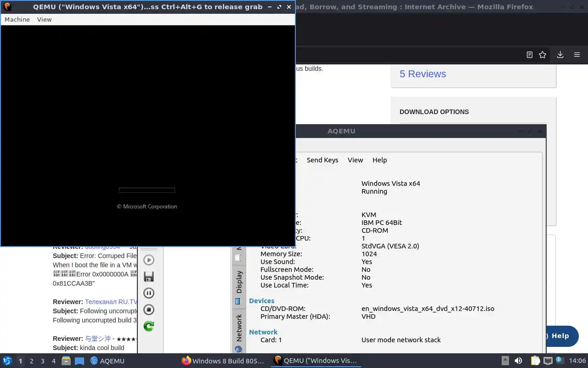Click DOWNLOAD OPTIONS heading on webpage

434,112
